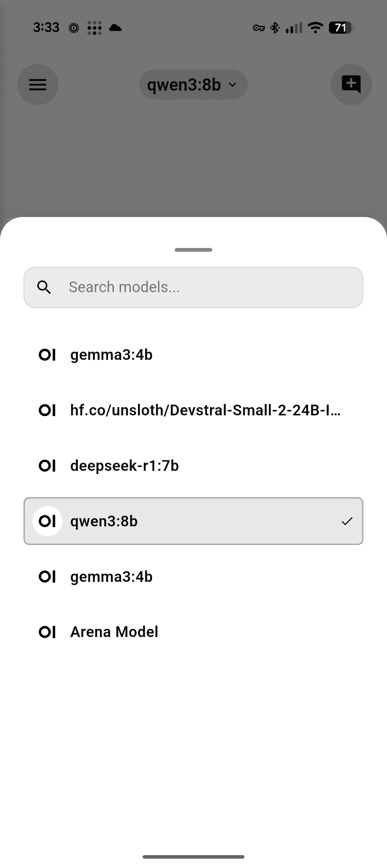Click the chevron next to qwen3:8b title
This screenshot has width=387, height=868.
coord(233,85)
